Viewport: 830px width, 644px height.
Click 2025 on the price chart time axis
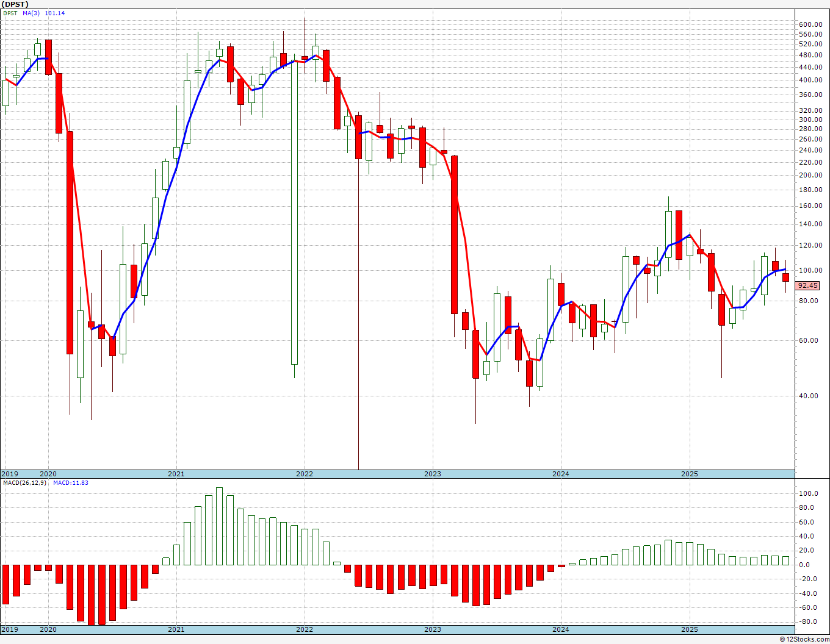[690, 474]
